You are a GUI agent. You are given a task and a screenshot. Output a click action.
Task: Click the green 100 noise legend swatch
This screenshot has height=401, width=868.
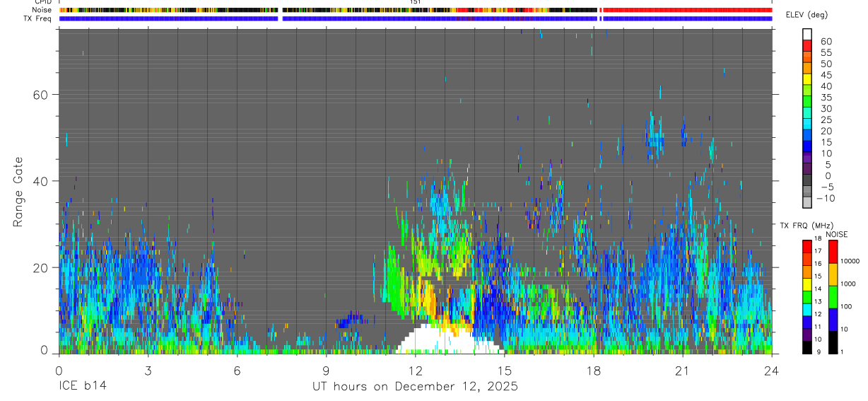click(x=833, y=297)
